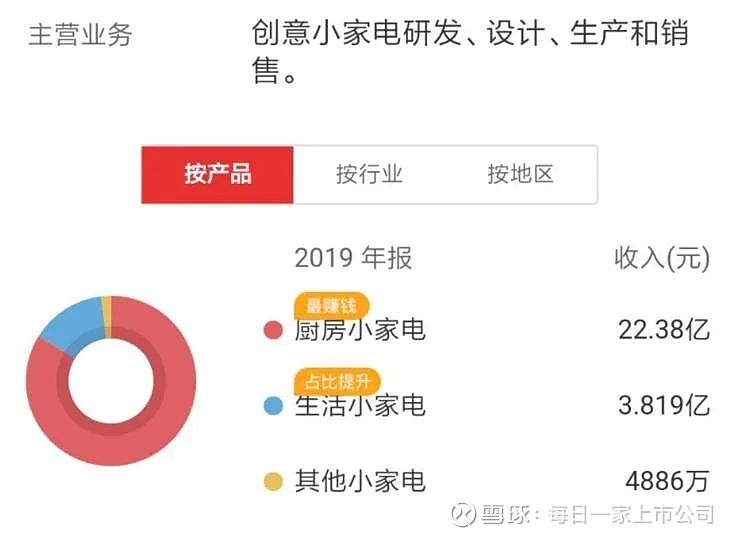This screenshot has height=537, width=737.
Task: Open the 厨房小家电 product row
Action: [486, 330]
